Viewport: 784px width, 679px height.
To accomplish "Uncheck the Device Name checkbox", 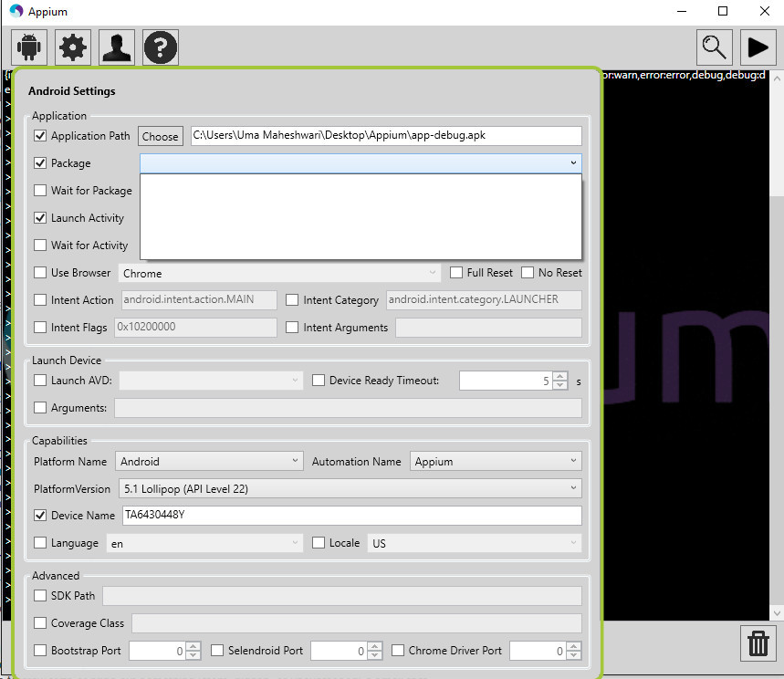I will [x=40, y=516].
